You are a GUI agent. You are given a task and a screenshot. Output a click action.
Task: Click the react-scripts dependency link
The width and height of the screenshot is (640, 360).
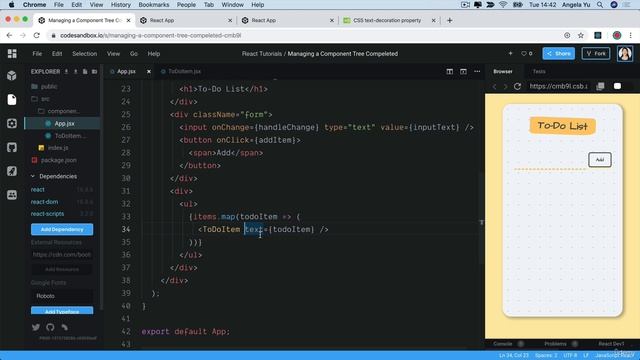47,214
